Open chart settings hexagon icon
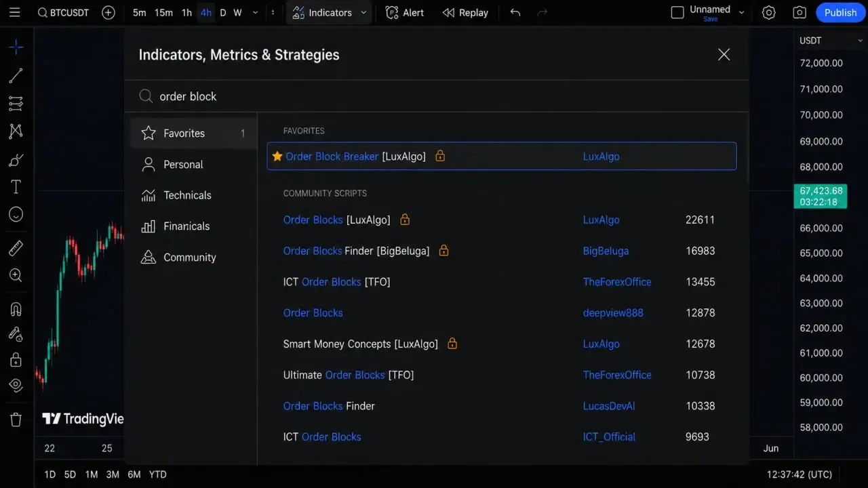 coord(768,13)
